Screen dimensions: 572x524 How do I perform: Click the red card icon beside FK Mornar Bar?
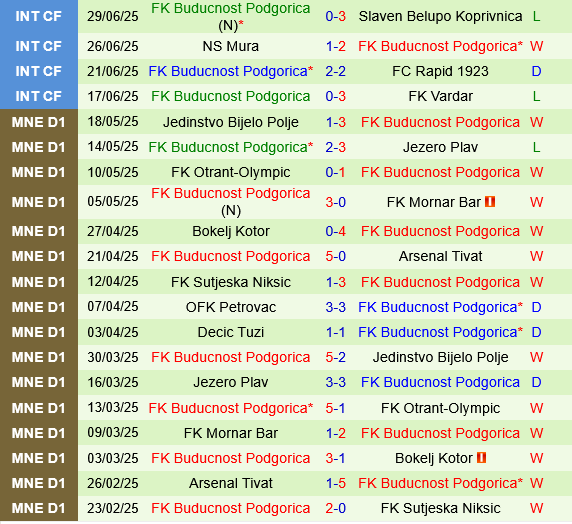coord(490,201)
